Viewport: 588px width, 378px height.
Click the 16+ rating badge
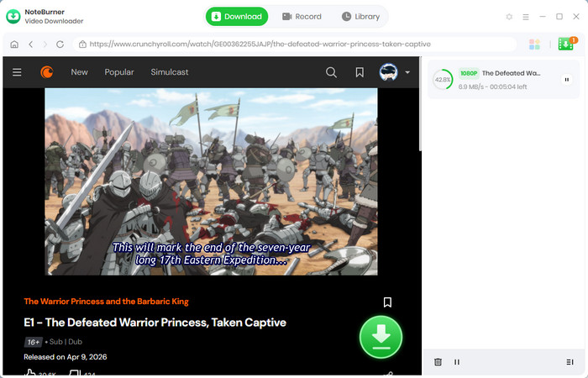coord(33,342)
